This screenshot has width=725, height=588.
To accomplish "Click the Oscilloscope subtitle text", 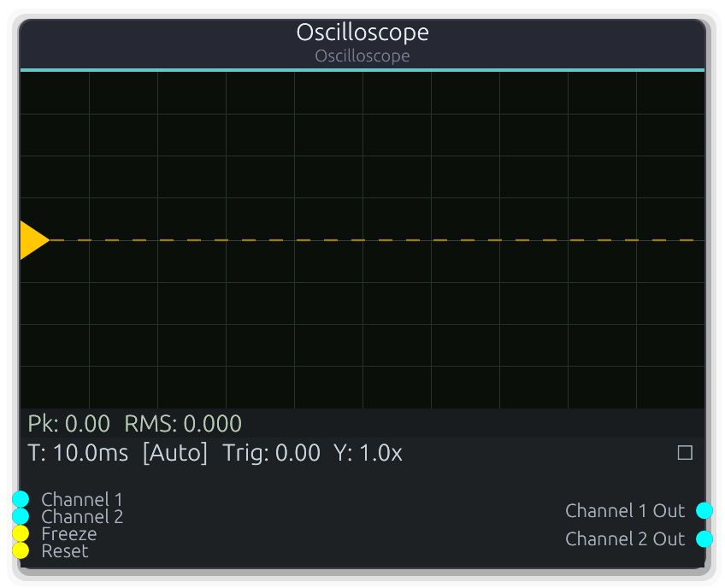I will [x=362, y=56].
